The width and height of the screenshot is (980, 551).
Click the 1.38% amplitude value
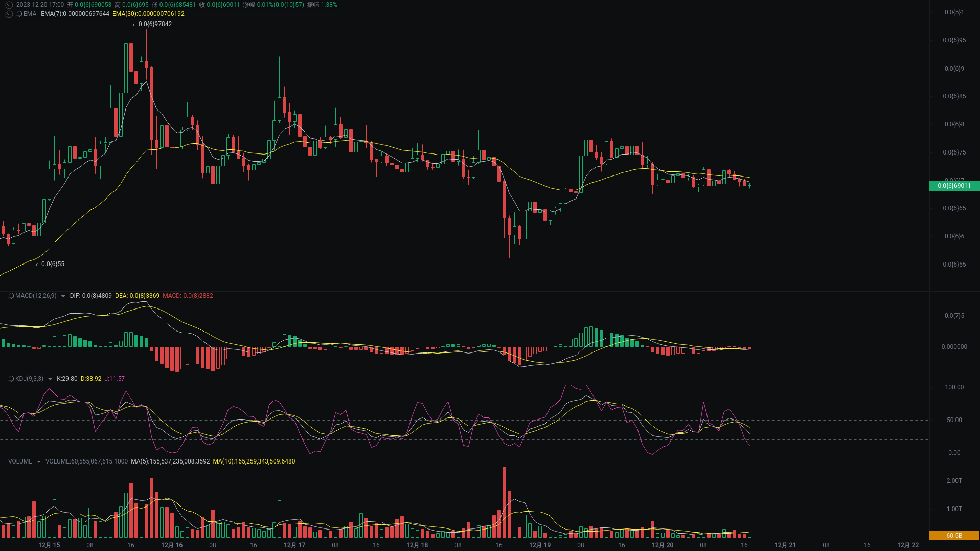(x=329, y=5)
